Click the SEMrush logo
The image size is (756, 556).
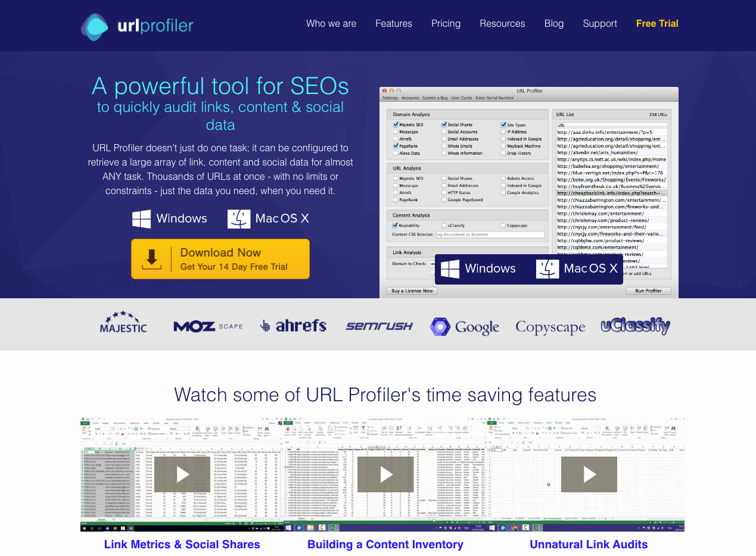point(379,326)
